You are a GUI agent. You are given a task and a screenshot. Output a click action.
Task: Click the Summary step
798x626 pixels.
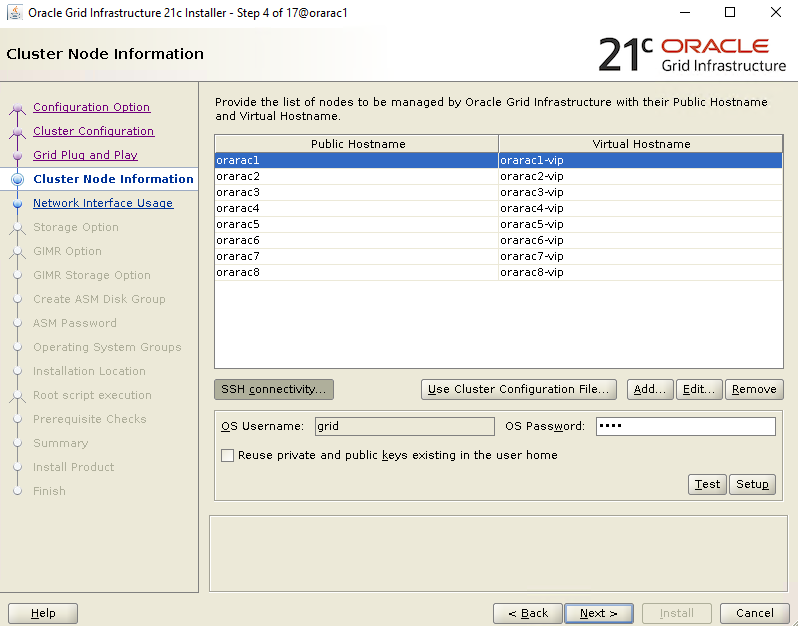coord(61,443)
